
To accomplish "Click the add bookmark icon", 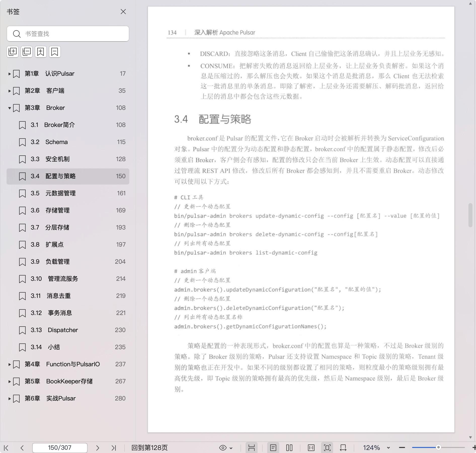I will [41, 52].
